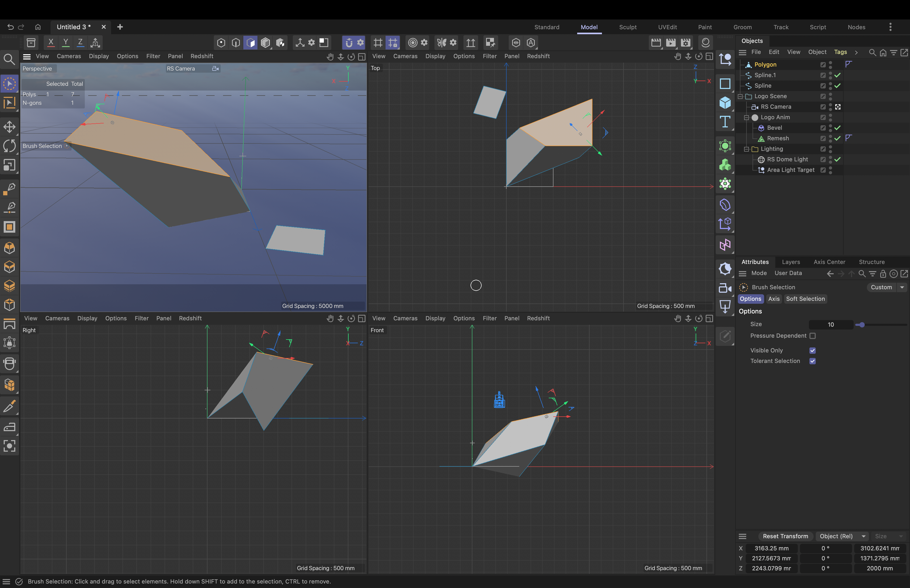
Task: Select the Move tool in left toolbar
Action: tap(9, 127)
